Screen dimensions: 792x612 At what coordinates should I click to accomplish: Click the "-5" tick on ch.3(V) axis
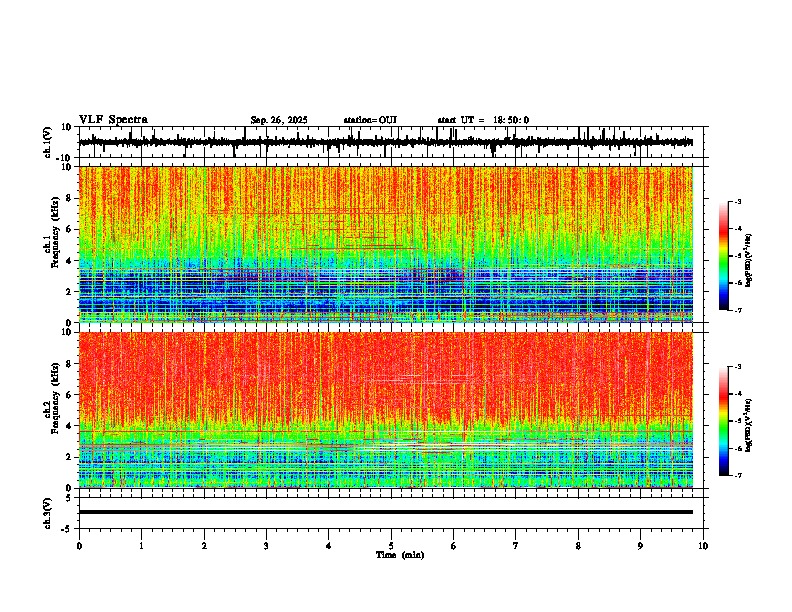(67, 529)
